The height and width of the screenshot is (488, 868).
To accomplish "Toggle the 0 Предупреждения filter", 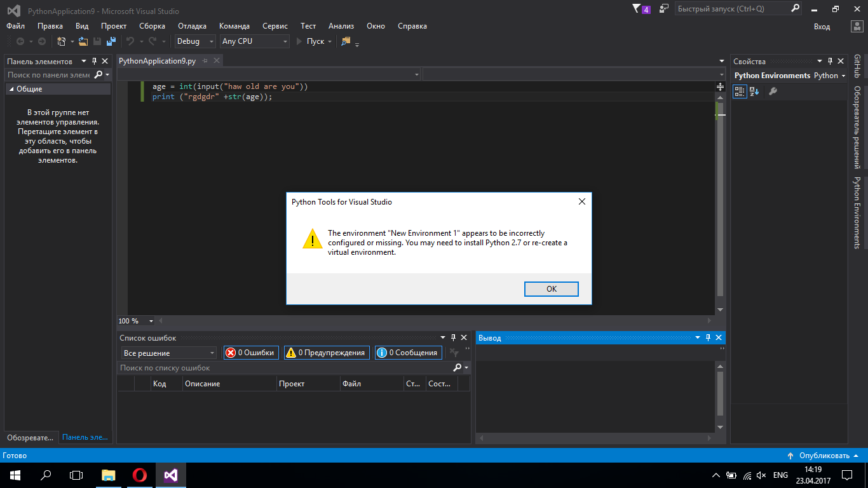I will [x=327, y=353].
